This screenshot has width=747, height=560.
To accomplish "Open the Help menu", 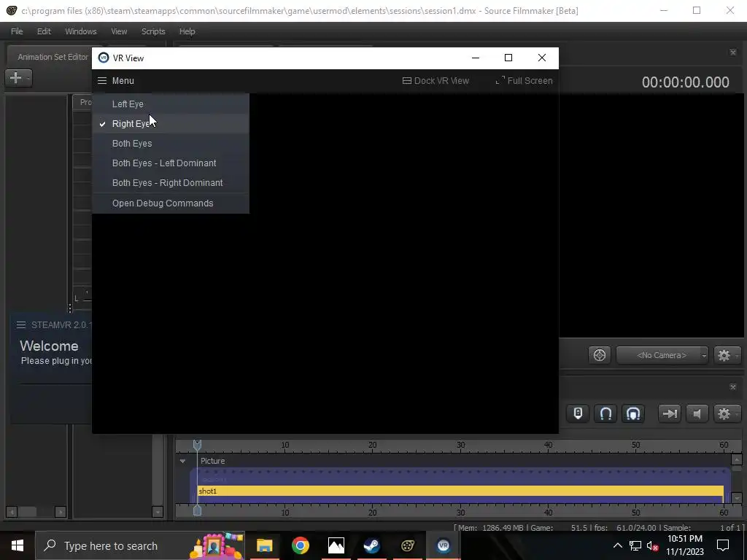I will tap(187, 31).
